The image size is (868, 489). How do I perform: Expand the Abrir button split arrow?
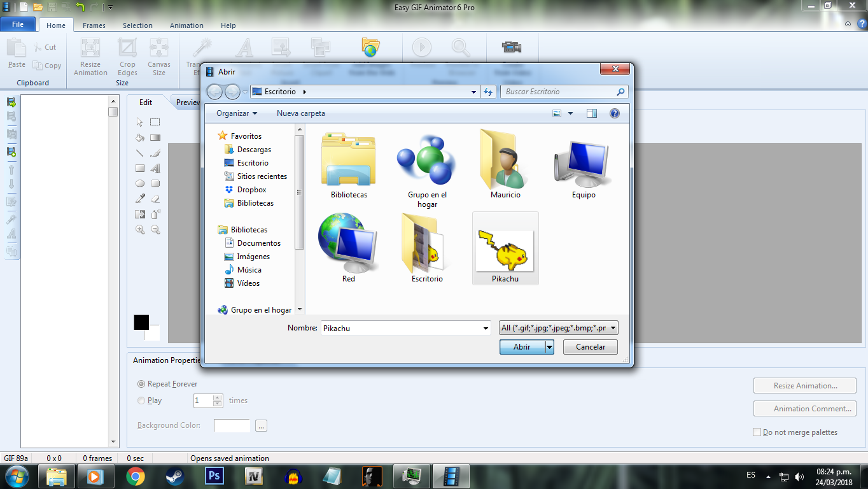point(549,347)
